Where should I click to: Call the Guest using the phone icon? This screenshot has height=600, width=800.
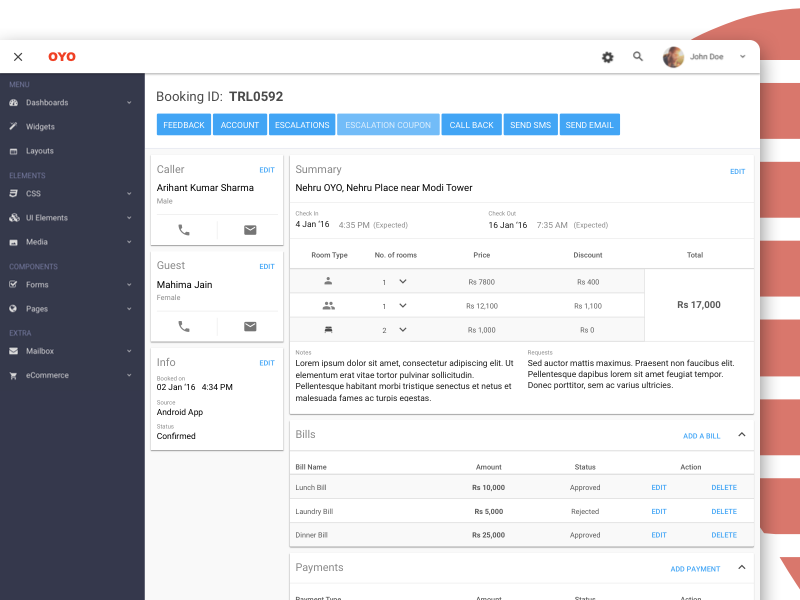click(184, 327)
